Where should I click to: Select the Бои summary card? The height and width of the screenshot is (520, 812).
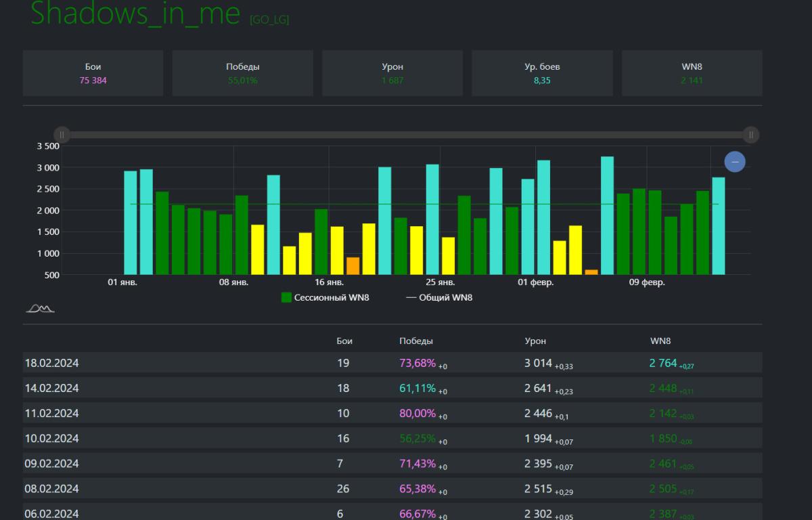tap(93, 73)
